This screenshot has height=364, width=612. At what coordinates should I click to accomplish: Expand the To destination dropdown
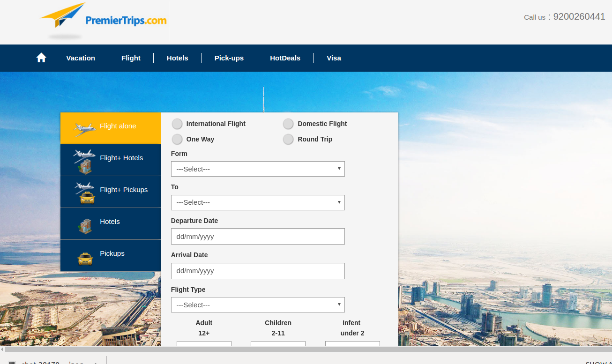258,202
